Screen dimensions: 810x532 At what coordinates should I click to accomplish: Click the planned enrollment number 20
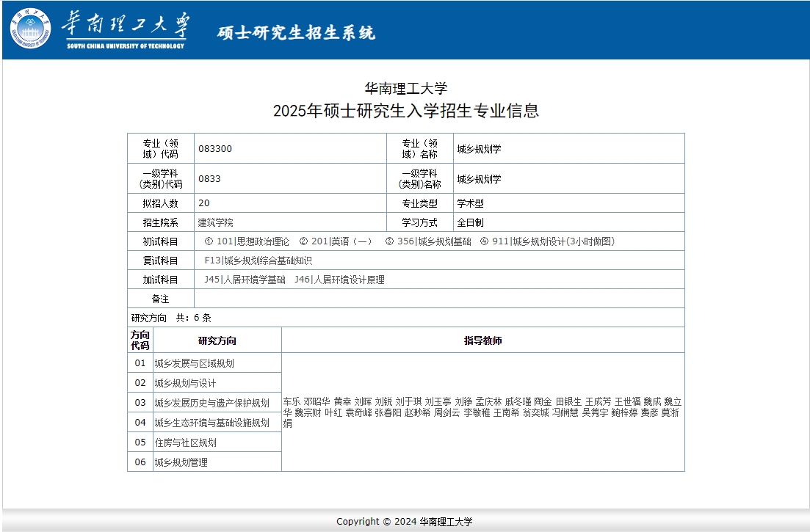[204, 203]
